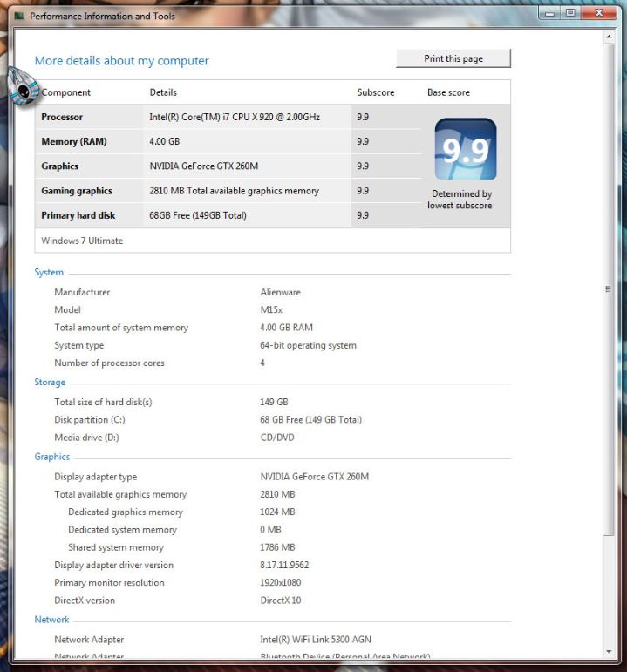Click the Dedicated graphics memory label
The image size is (627, 672).
point(126,512)
